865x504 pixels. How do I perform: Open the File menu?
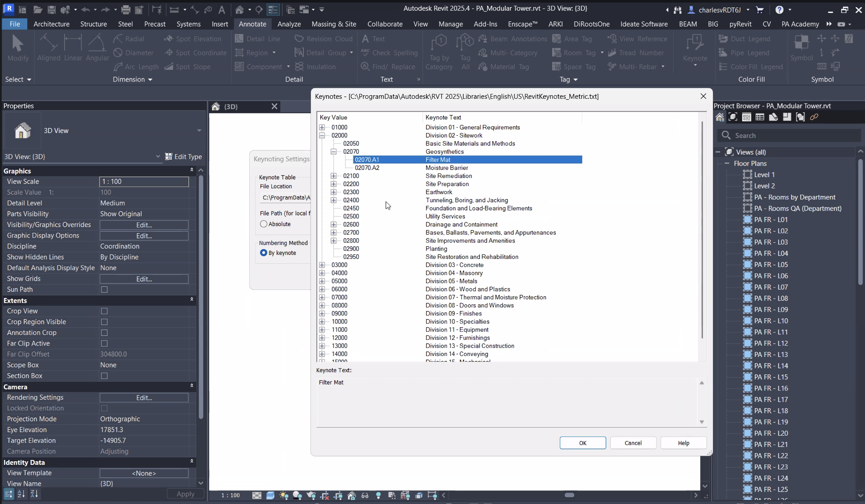click(x=15, y=24)
